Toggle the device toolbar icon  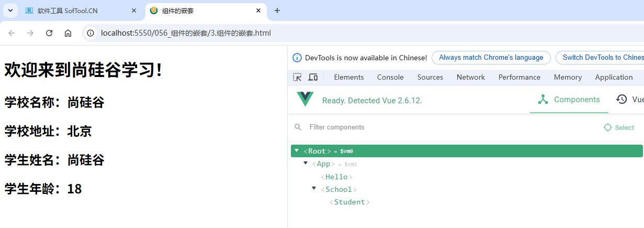pyautogui.click(x=313, y=77)
